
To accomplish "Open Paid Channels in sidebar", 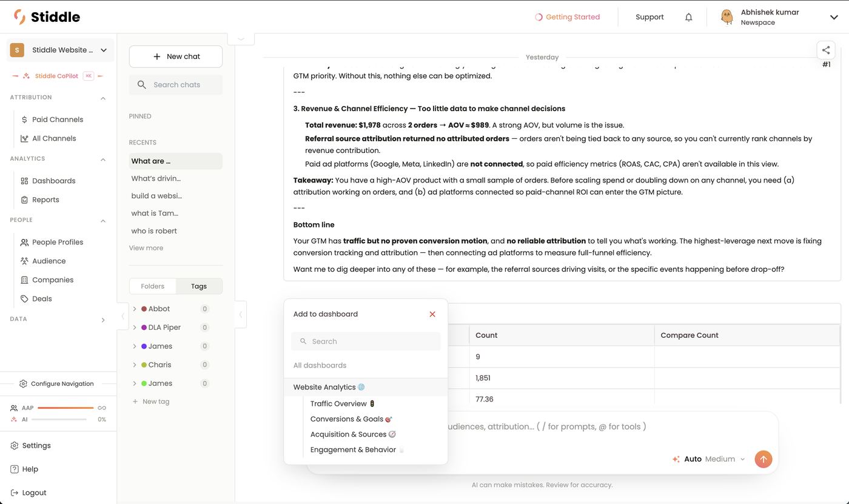I will pos(58,119).
